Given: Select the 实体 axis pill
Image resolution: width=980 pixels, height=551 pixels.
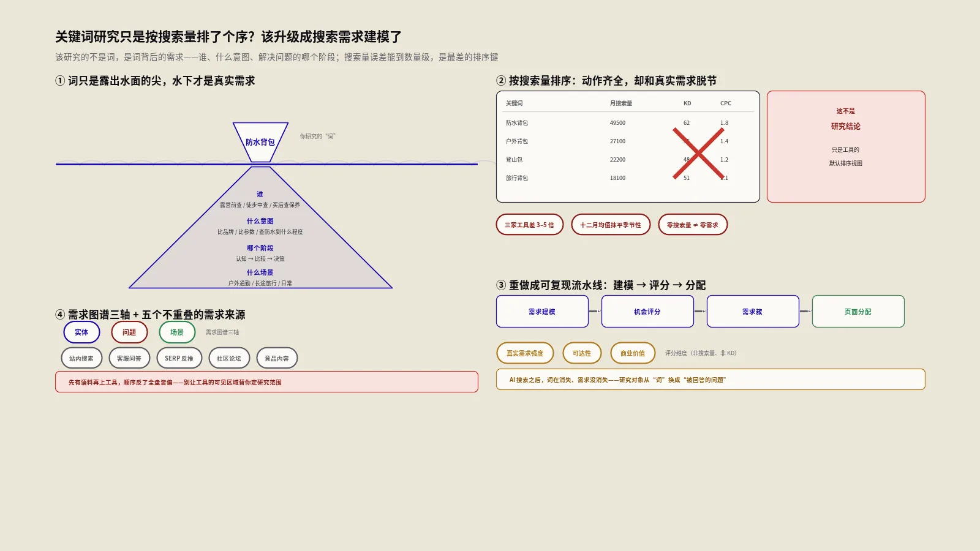Looking at the screenshot, I should (x=81, y=332).
